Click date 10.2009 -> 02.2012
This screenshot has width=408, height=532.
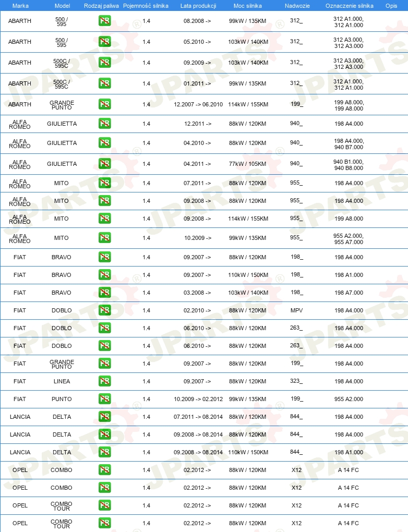[x=198, y=400]
